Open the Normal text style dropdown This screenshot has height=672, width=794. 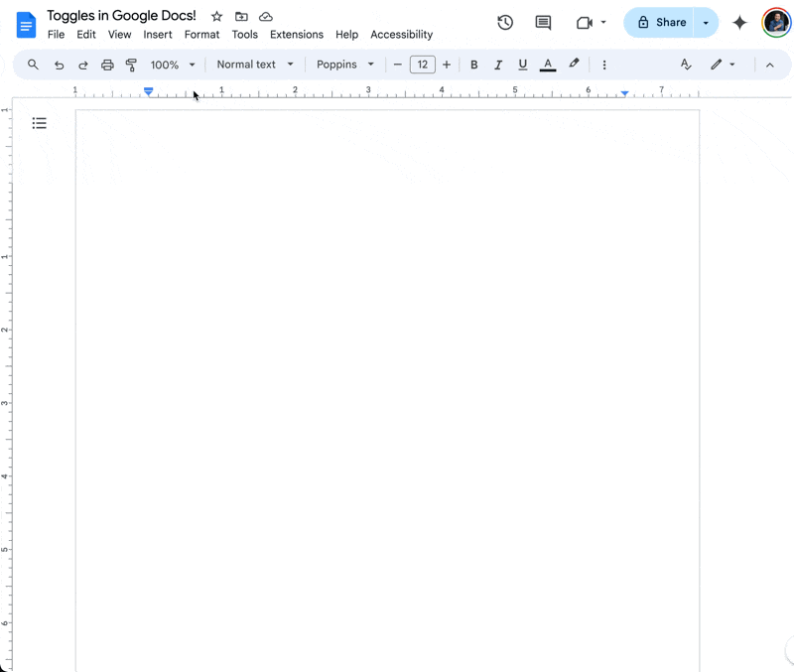tap(255, 65)
